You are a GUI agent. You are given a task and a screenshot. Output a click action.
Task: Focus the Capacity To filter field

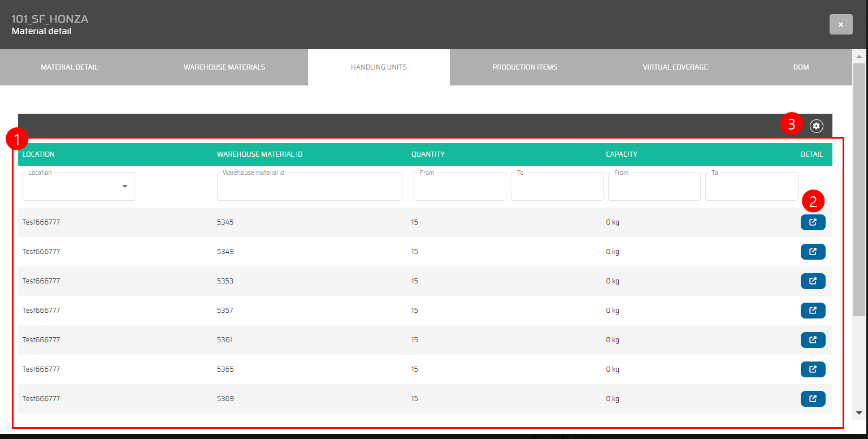[751, 188]
